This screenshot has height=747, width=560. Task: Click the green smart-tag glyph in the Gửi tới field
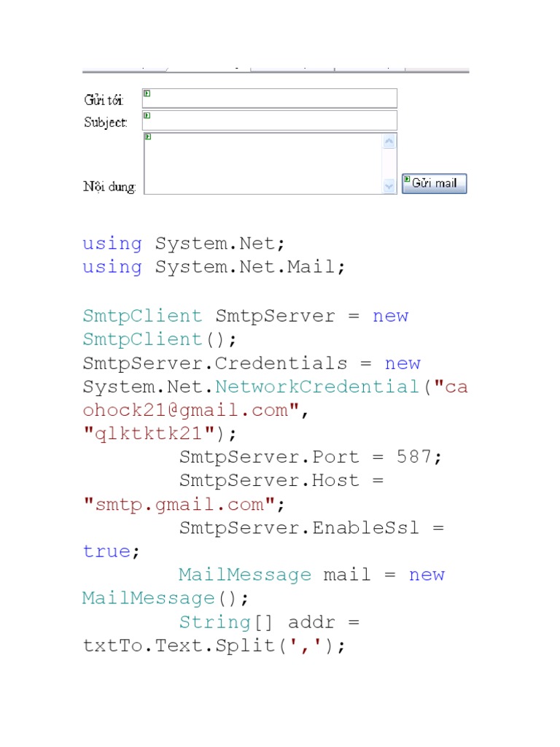coord(147,93)
